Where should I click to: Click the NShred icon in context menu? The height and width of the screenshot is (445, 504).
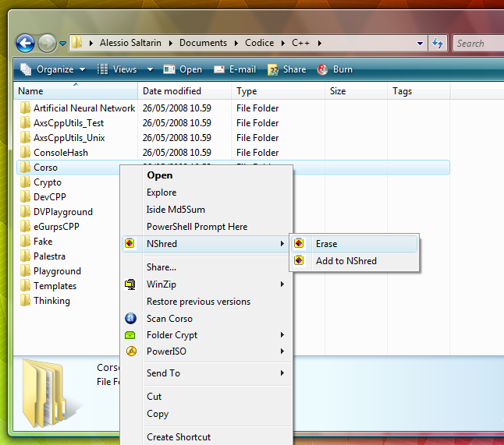(x=130, y=243)
